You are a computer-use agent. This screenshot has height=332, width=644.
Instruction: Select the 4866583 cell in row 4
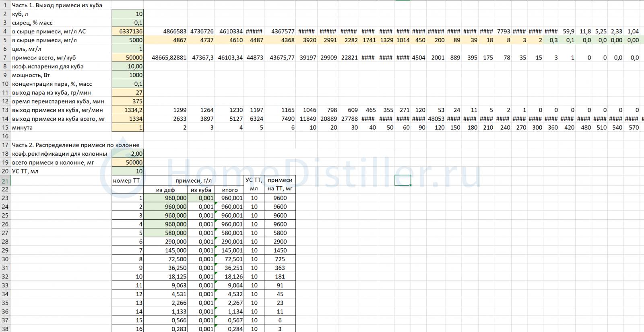(x=175, y=31)
